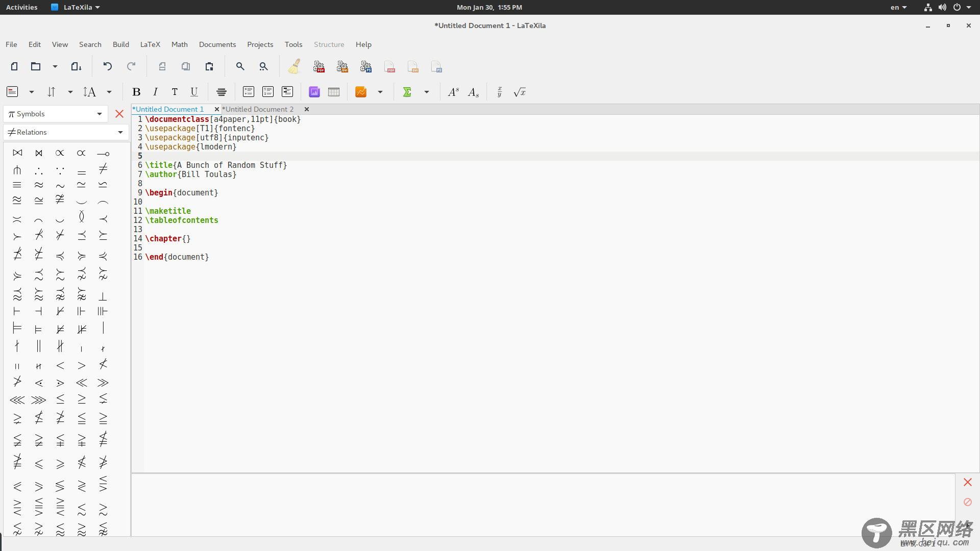Expand the references dropdown arrow
The image size is (980, 551).
(x=70, y=92)
